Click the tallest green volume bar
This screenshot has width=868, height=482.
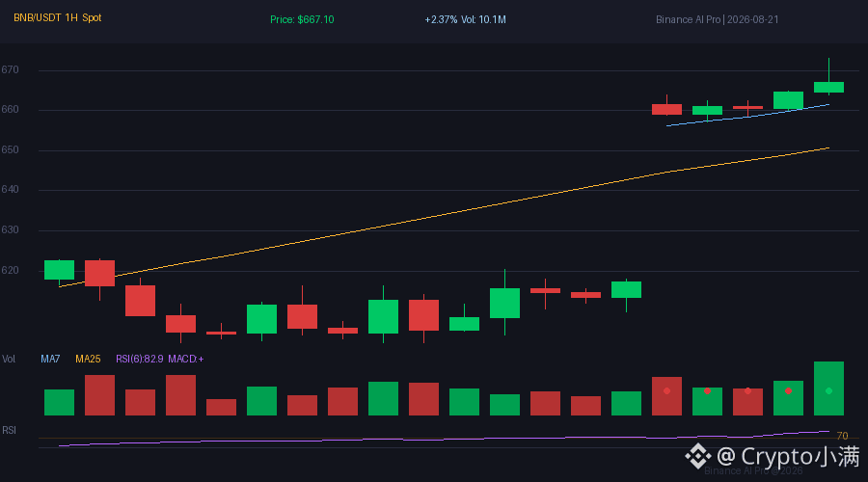click(x=828, y=388)
